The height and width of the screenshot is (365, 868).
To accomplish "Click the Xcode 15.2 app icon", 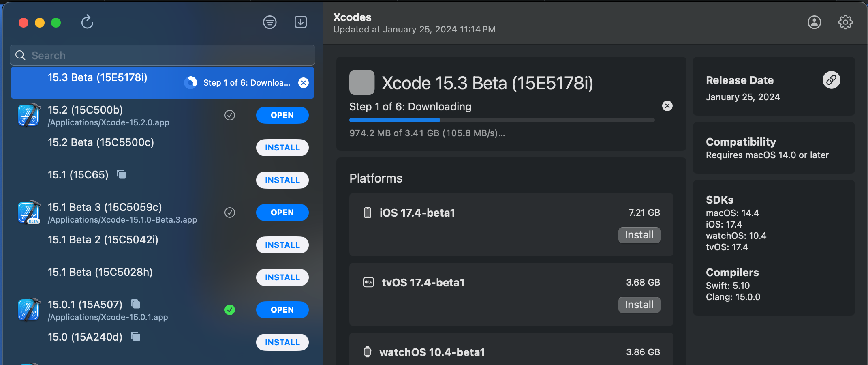I will point(29,115).
